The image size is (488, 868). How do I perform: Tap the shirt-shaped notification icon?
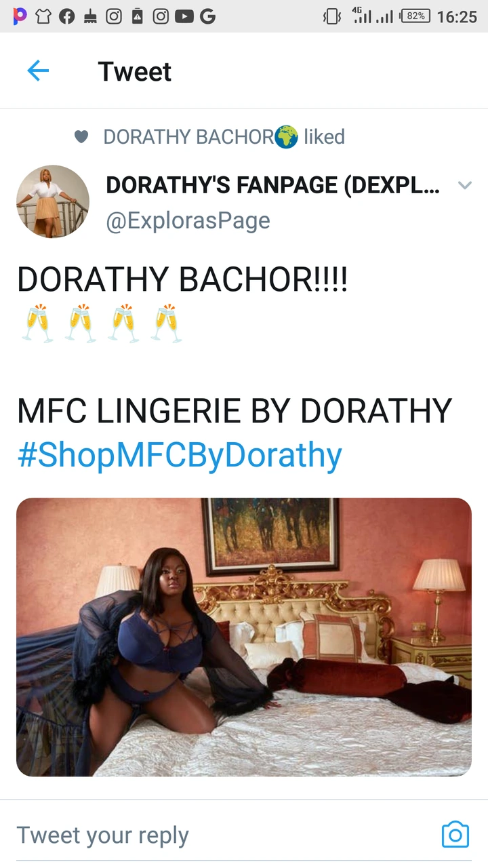pyautogui.click(x=43, y=17)
